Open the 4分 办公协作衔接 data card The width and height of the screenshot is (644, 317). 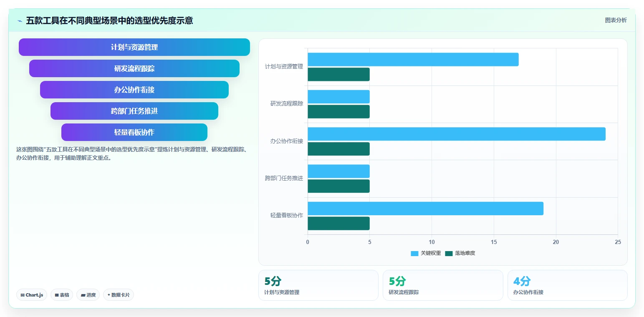[x=567, y=285]
